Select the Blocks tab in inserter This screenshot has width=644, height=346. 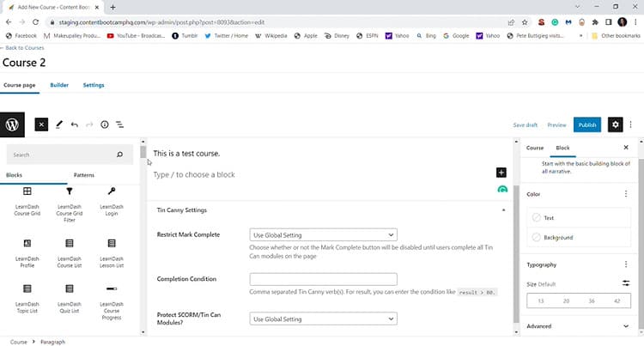coord(14,175)
